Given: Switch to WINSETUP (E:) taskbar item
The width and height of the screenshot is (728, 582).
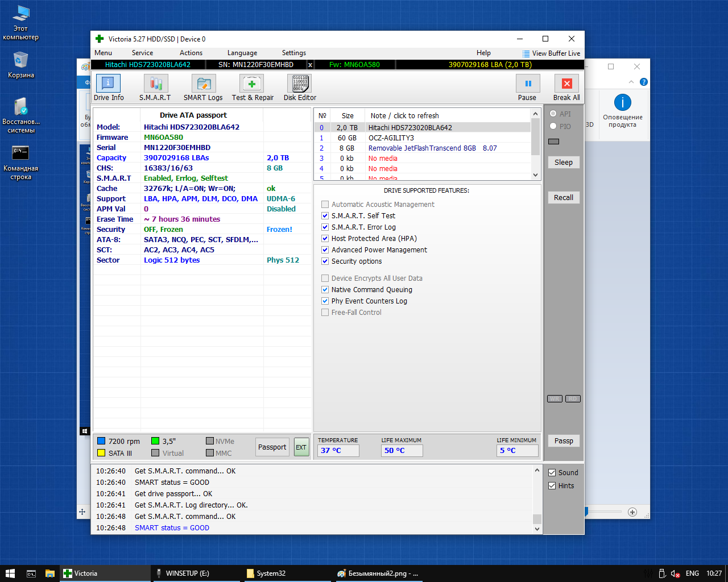Looking at the screenshot, I should 196,573.
